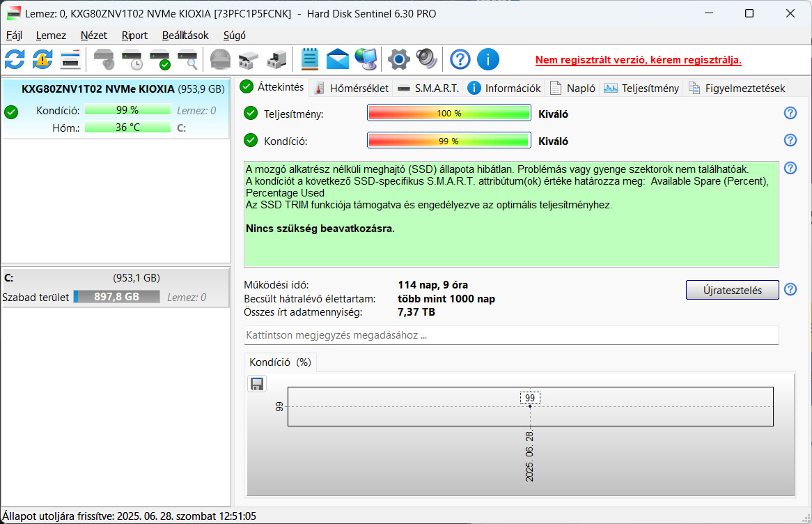Click the Nincs szükség beavatkozásra text
Screen dimensions: 812x524
[320, 229]
